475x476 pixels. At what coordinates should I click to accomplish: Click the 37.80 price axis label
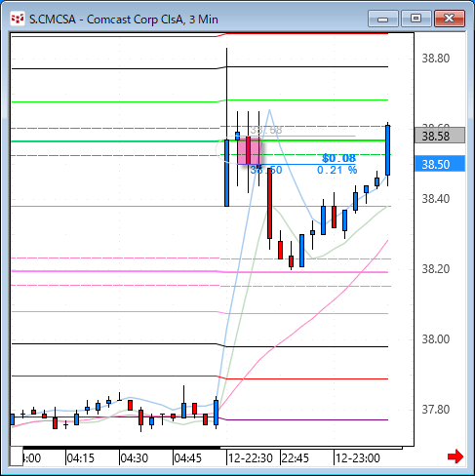(x=436, y=410)
